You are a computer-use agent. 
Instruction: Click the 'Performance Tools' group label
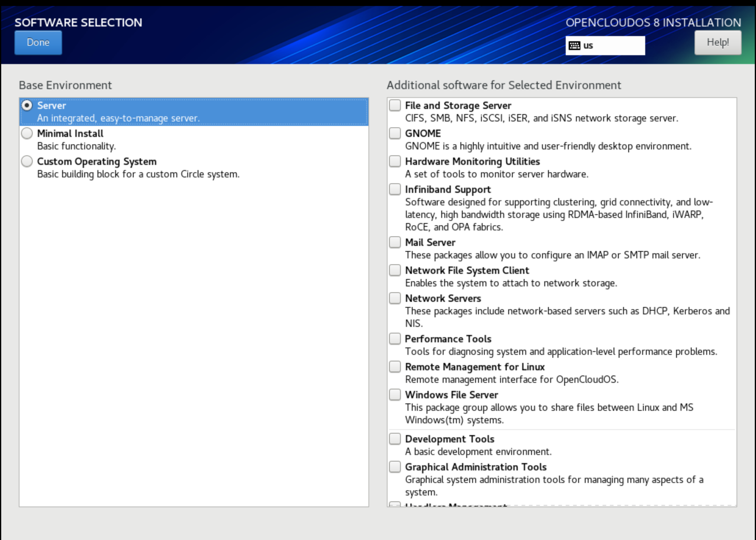pyautogui.click(x=448, y=339)
